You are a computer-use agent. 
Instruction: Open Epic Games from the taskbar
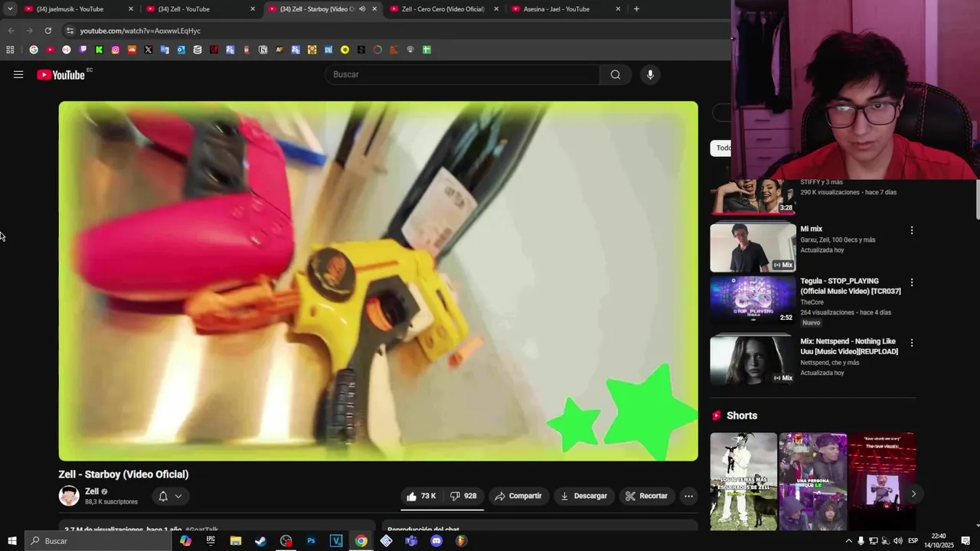(211, 541)
